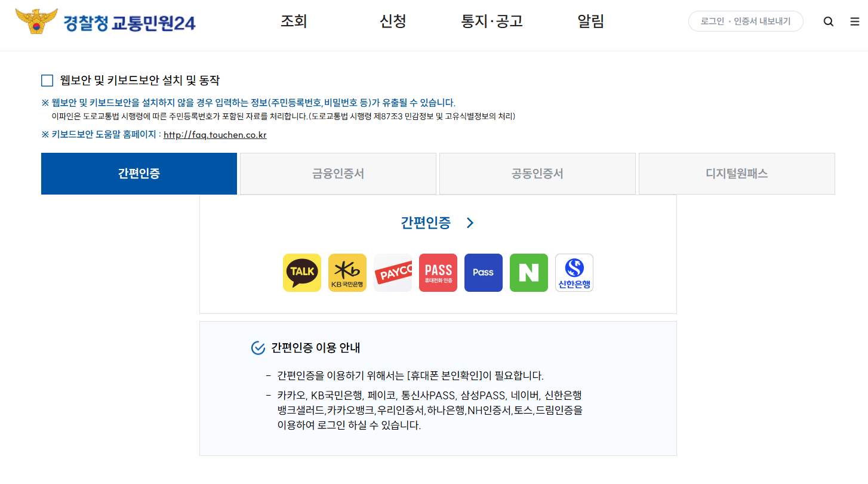Select the KakaoTalk authentication icon
868x484 pixels.
tap(302, 273)
